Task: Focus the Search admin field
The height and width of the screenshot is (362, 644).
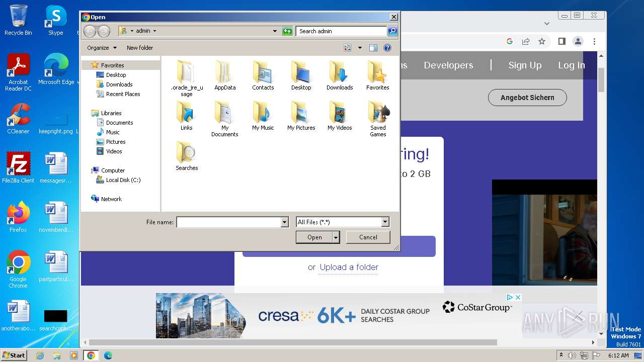Action: [x=341, y=31]
